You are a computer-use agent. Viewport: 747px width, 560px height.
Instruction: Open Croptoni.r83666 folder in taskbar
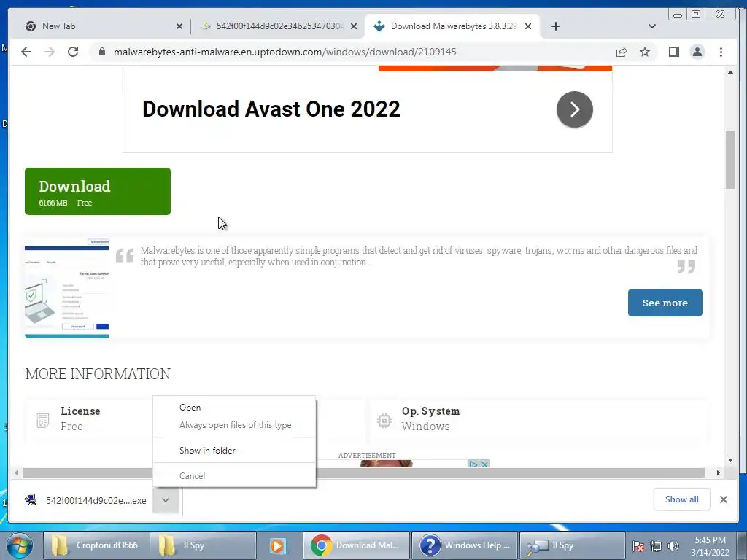[97, 545]
